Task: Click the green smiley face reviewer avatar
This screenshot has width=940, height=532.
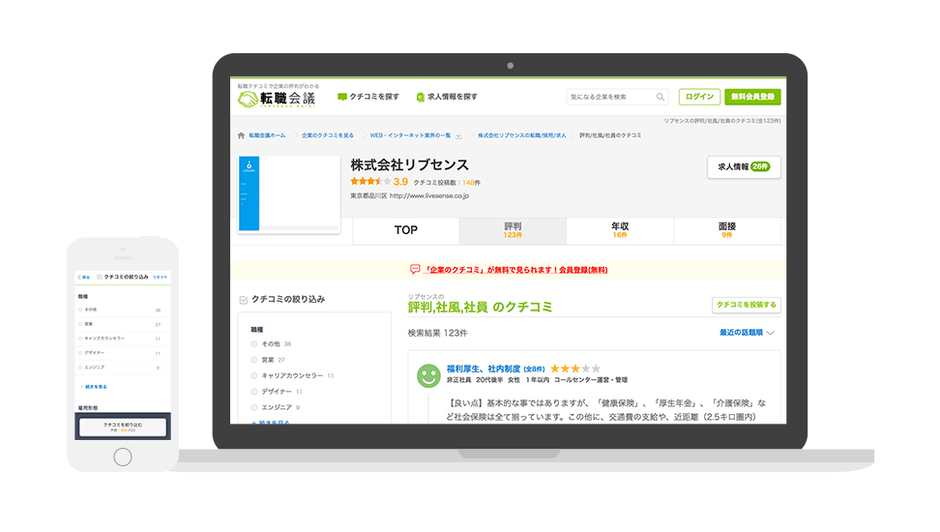Action: [x=428, y=375]
